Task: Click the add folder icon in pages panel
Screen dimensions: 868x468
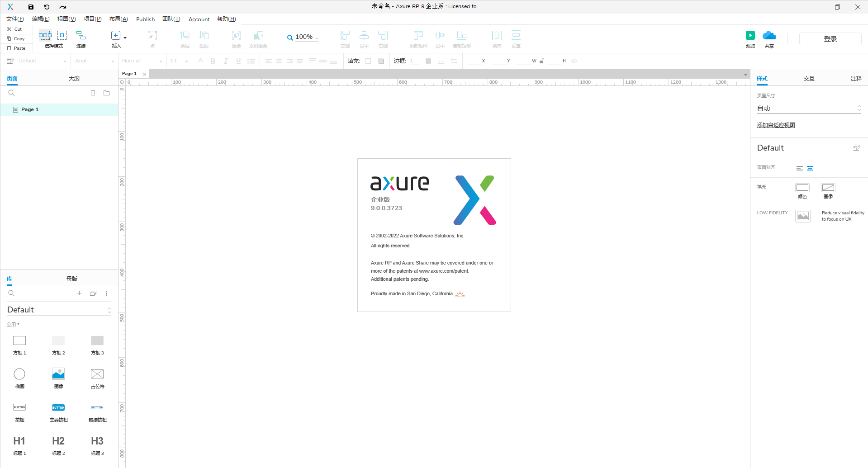Action: 107,93
